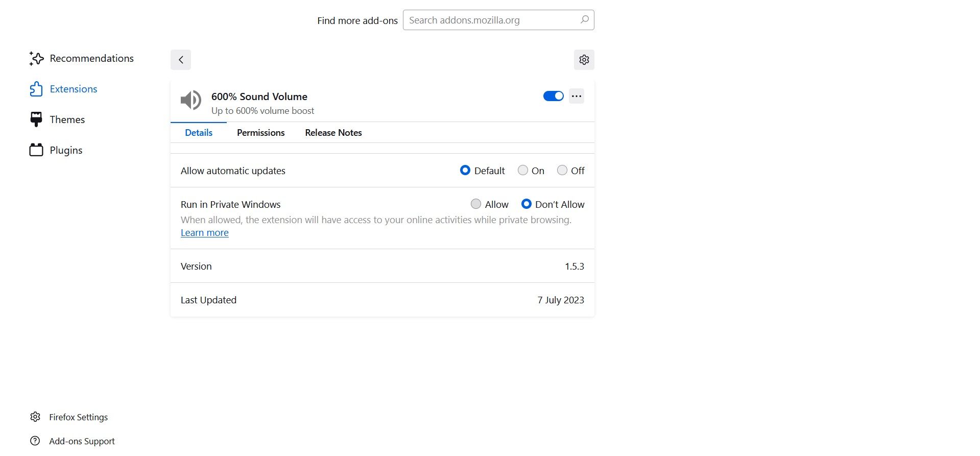Click the Add-ons Support question mark icon
The image size is (980, 456).
click(x=35, y=441)
